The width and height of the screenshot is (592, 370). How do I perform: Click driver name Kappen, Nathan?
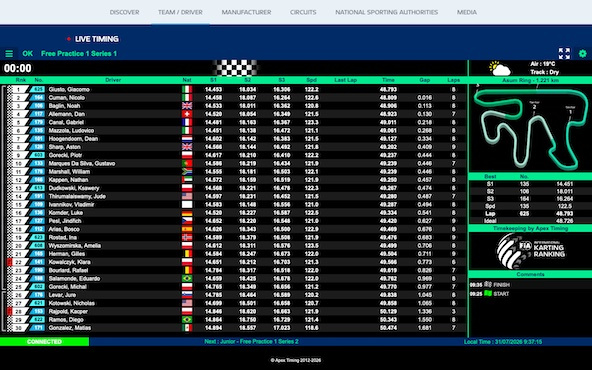point(68,180)
